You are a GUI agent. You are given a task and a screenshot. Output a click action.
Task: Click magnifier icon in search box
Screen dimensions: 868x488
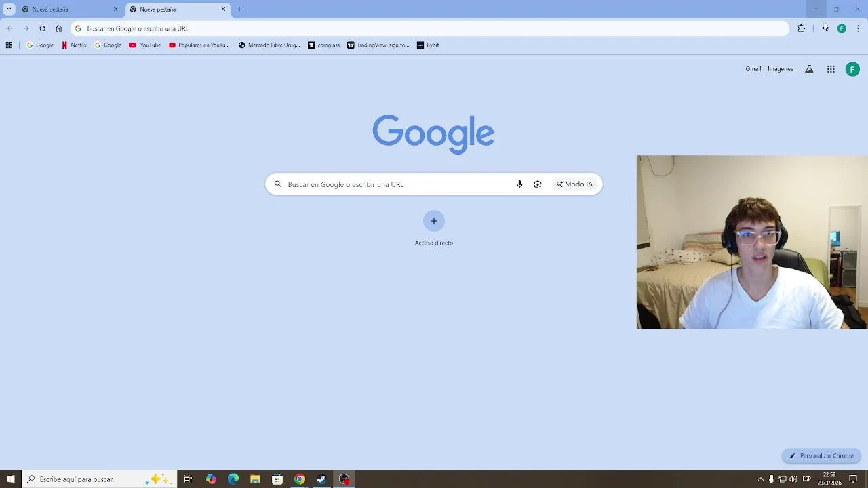pyautogui.click(x=277, y=184)
